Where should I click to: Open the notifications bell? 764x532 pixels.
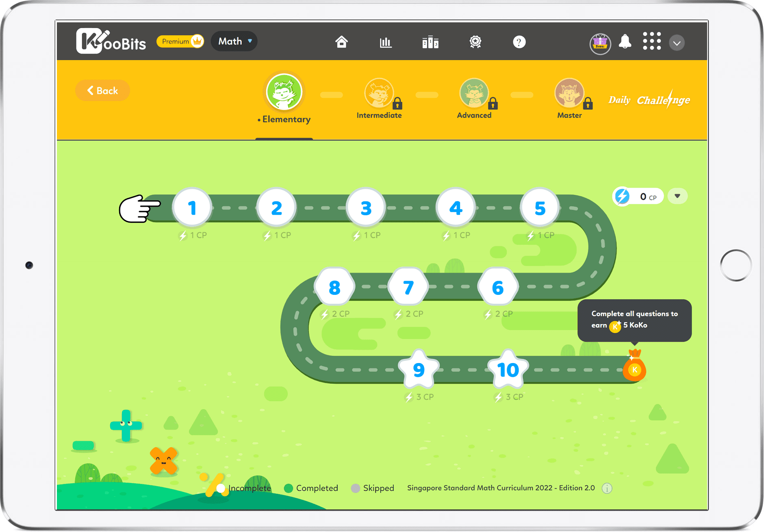click(625, 41)
